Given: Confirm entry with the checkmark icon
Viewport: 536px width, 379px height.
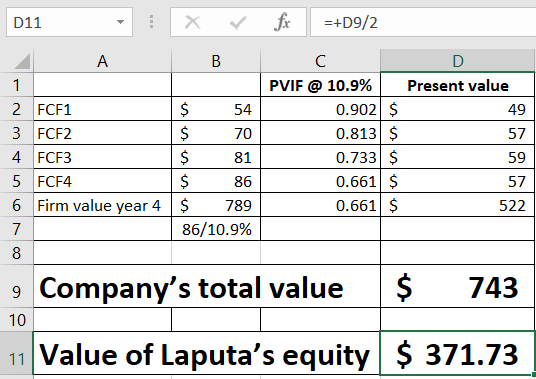Looking at the screenshot, I should click(x=238, y=23).
